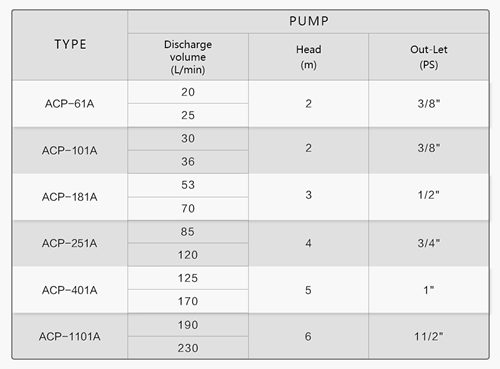The height and width of the screenshot is (369, 500).
Task: Select the ACP-1101A type cell
Action: (70, 336)
